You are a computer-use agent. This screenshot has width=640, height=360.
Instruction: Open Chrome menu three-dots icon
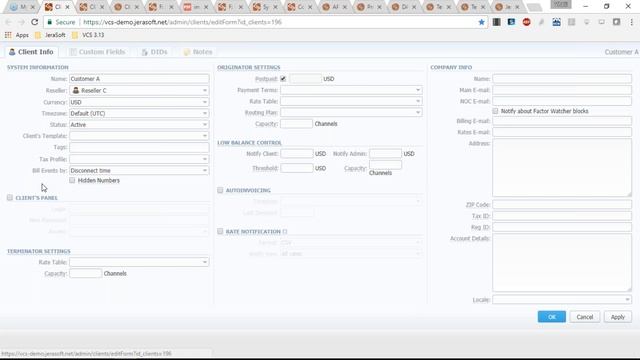631,22
